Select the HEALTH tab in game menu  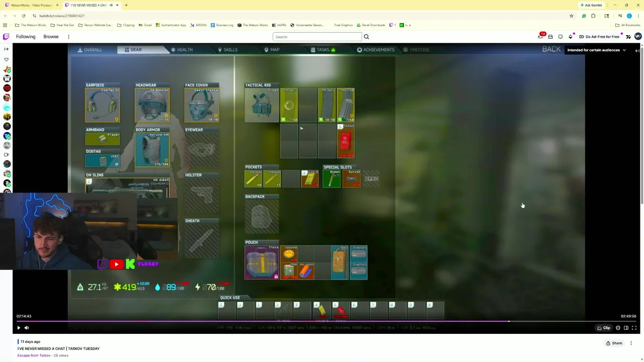(182, 50)
